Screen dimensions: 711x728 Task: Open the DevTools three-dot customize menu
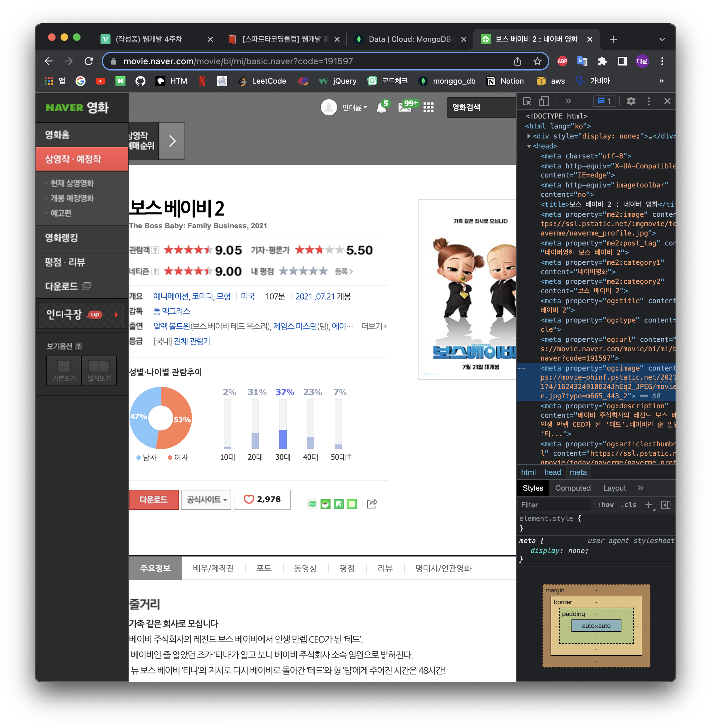[649, 101]
